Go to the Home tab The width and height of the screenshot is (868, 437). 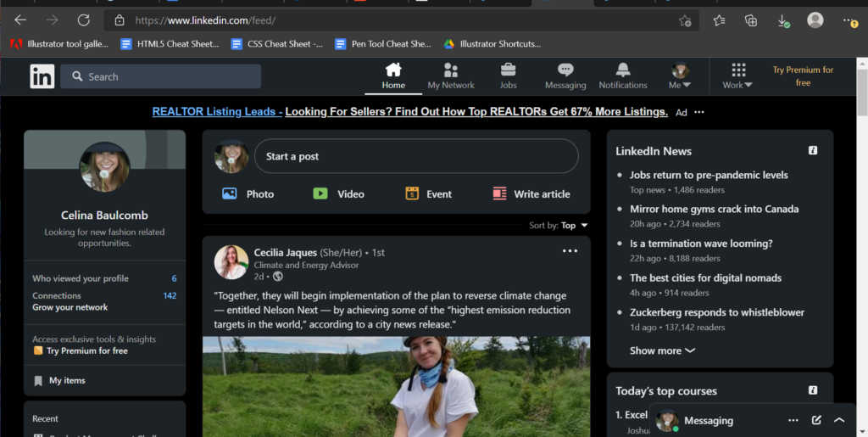tap(393, 76)
